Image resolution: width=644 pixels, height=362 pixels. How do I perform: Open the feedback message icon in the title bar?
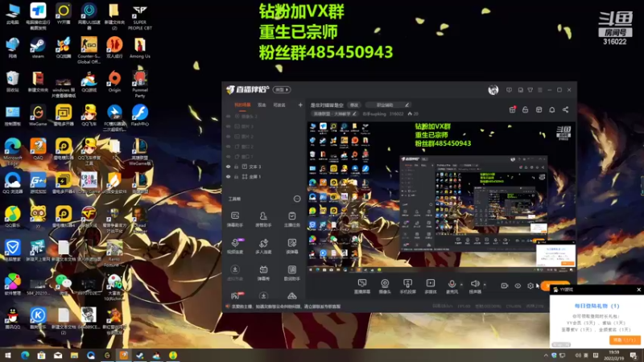click(x=510, y=90)
